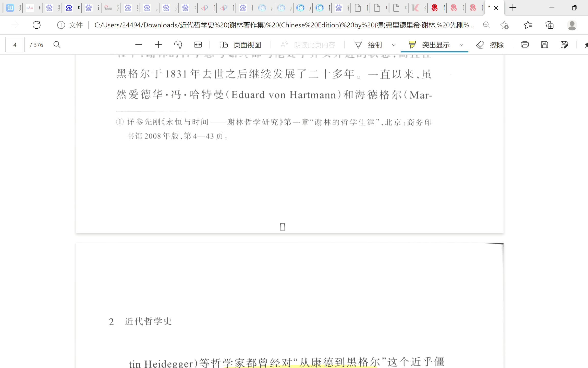Click the page number field showing 4
Image resolution: width=588 pixels, height=368 pixels.
pos(15,45)
